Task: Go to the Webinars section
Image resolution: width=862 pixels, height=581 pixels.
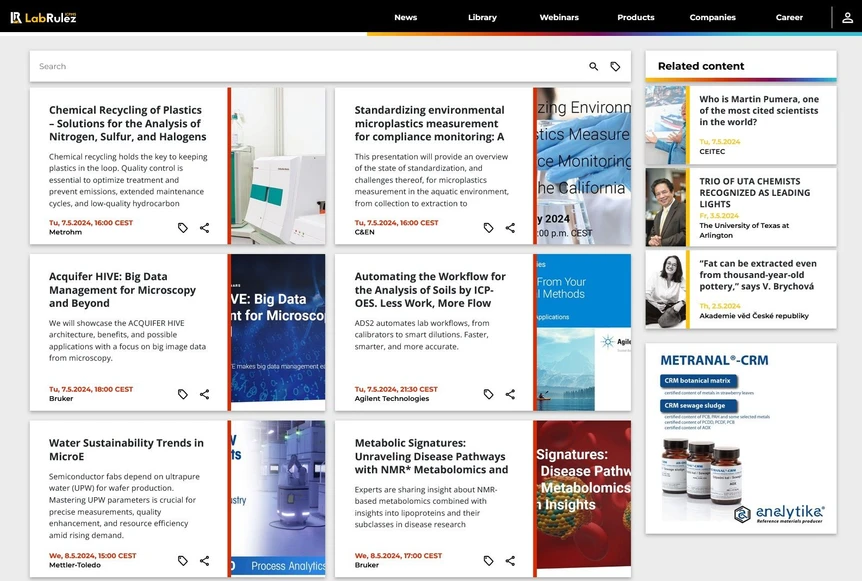Action: click(559, 18)
